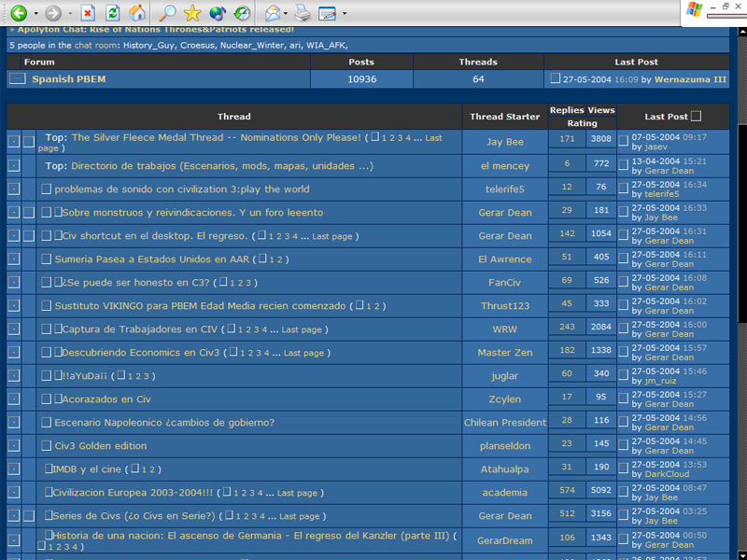Click status icon of IMDB y el cine row

(x=13, y=469)
